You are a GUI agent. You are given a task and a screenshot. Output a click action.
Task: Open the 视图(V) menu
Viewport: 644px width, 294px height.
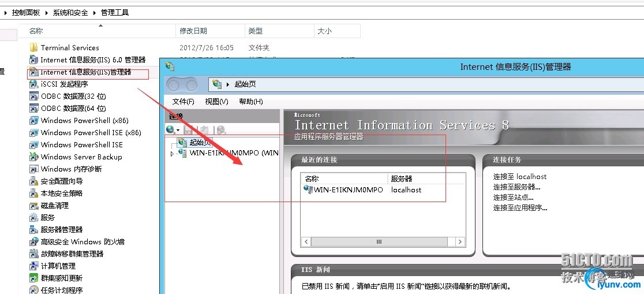click(x=216, y=102)
